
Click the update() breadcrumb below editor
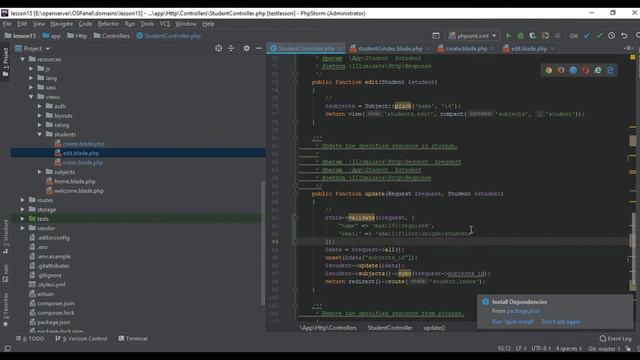(x=434, y=328)
